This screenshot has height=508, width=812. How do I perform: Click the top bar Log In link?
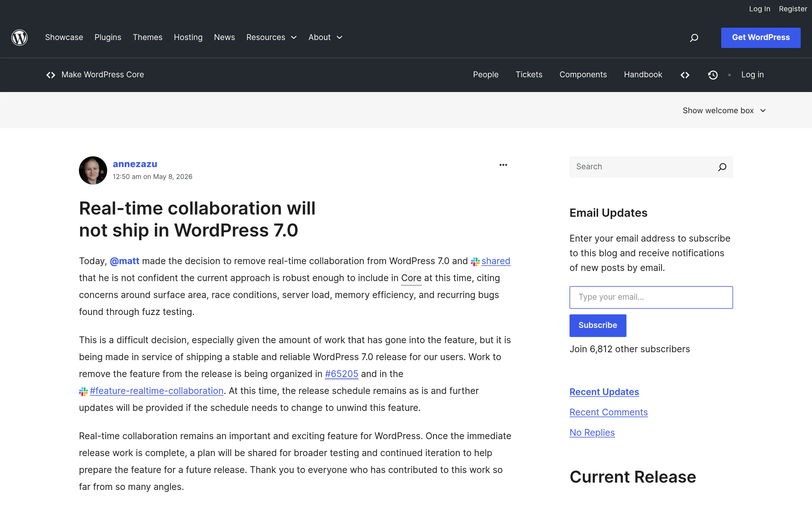759,9
